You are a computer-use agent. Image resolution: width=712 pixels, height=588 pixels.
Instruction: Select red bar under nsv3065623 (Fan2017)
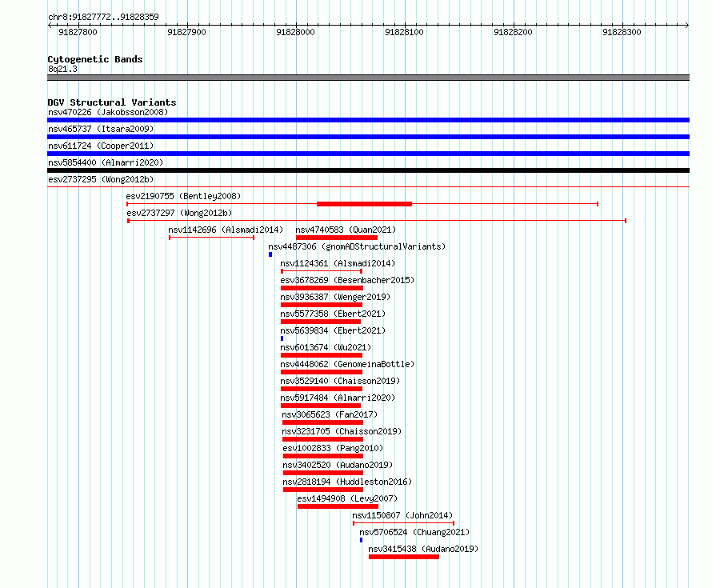[x=322, y=422]
